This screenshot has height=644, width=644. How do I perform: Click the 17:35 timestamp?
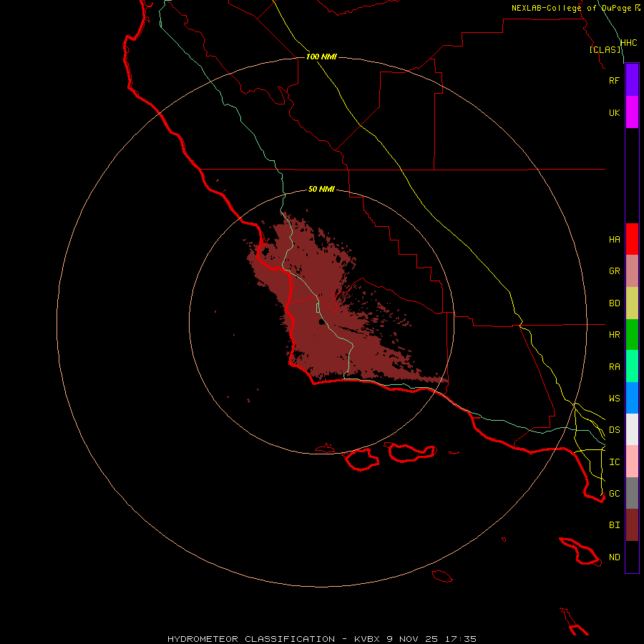(460, 639)
